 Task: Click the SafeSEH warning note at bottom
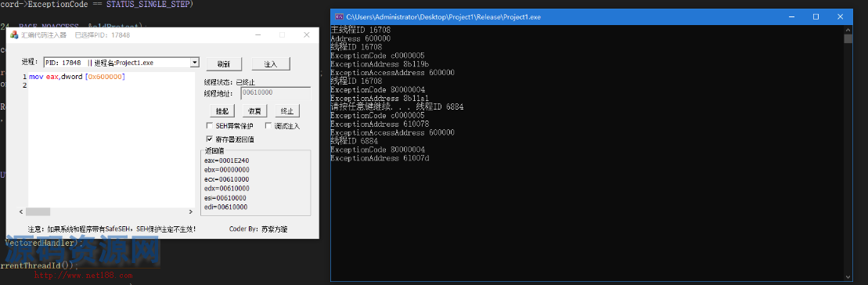click(112, 229)
